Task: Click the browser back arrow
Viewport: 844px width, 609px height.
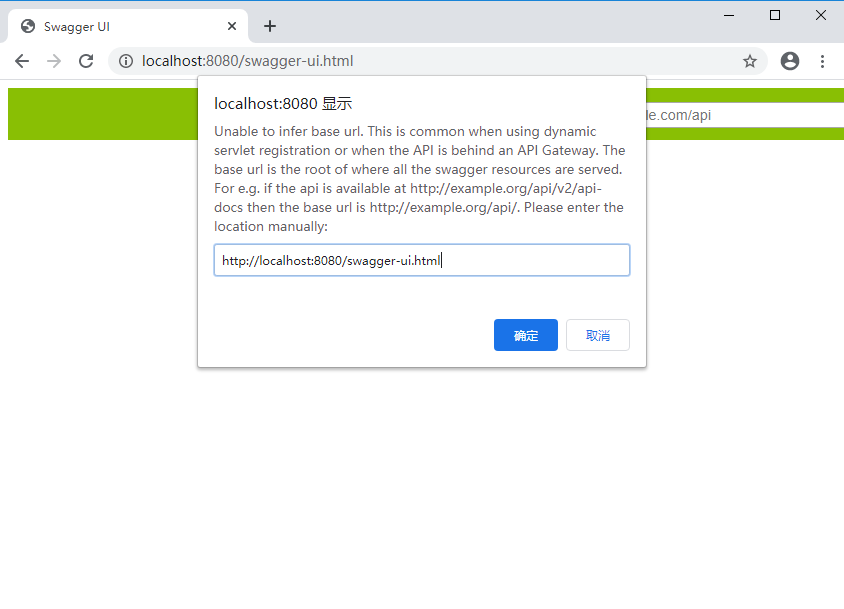Action: (x=22, y=61)
